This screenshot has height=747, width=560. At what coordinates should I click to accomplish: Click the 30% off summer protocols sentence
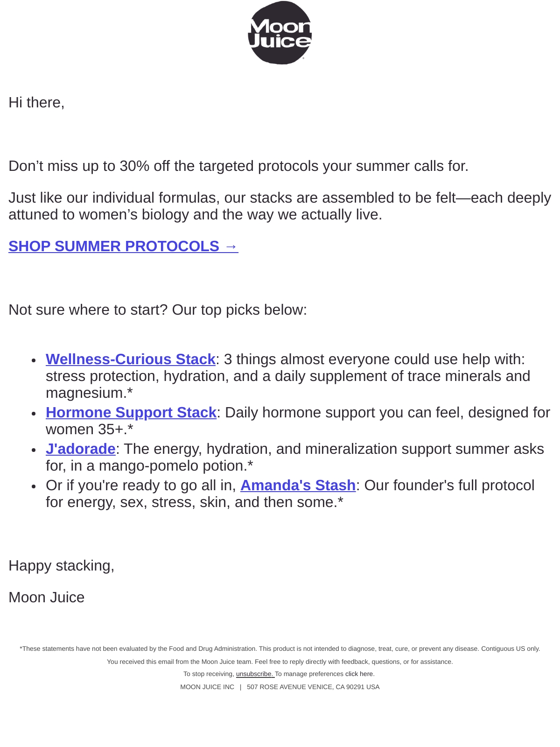(x=238, y=166)
